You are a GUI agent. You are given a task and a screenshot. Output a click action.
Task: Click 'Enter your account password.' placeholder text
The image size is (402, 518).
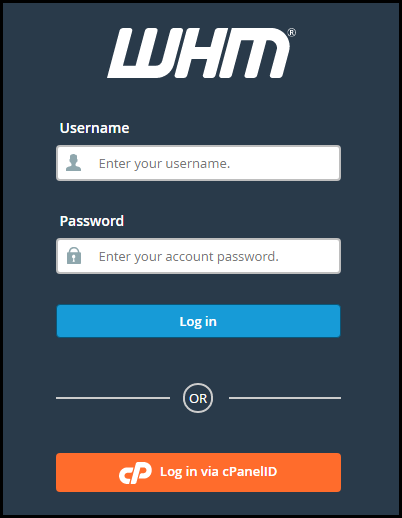click(189, 257)
